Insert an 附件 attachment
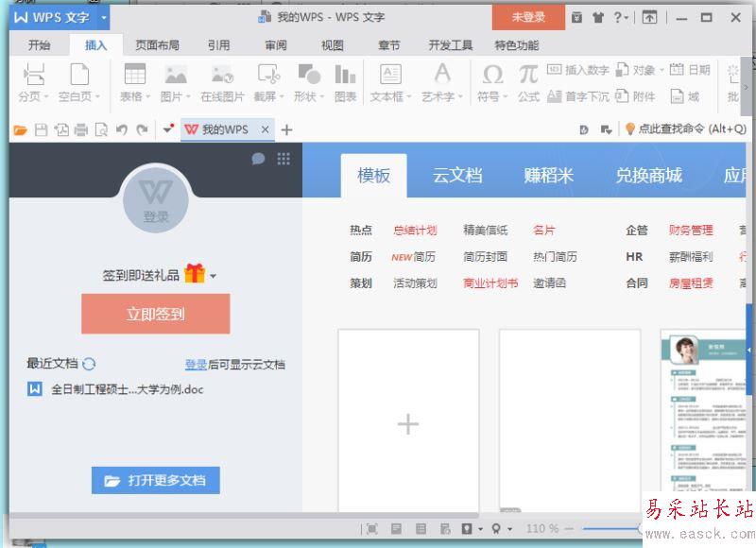The height and width of the screenshot is (548, 756). click(x=635, y=96)
